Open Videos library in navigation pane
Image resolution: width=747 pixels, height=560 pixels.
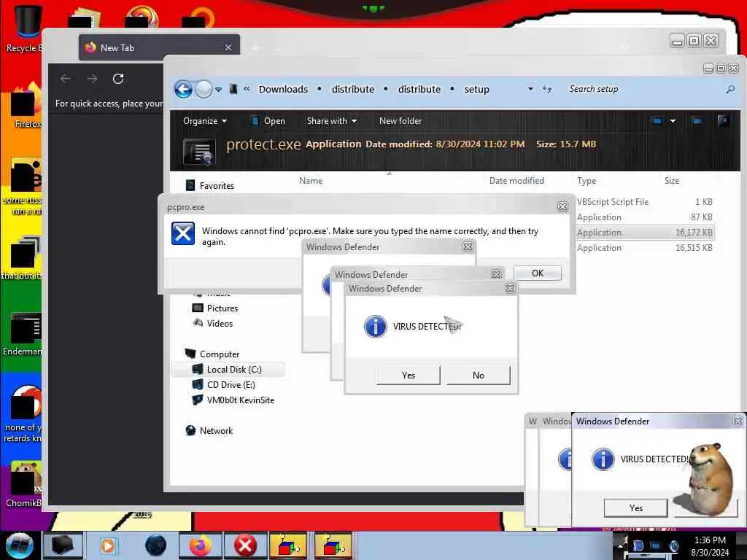coord(212,323)
